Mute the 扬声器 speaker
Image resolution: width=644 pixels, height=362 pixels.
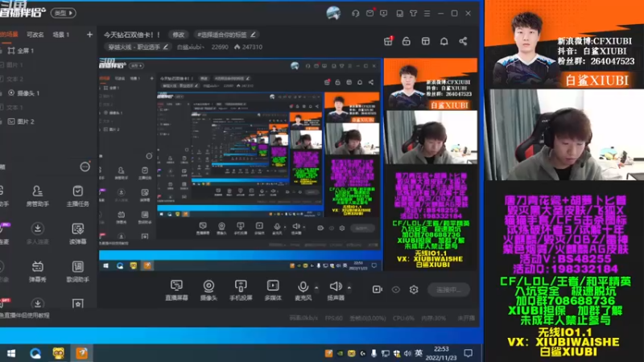click(336, 290)
